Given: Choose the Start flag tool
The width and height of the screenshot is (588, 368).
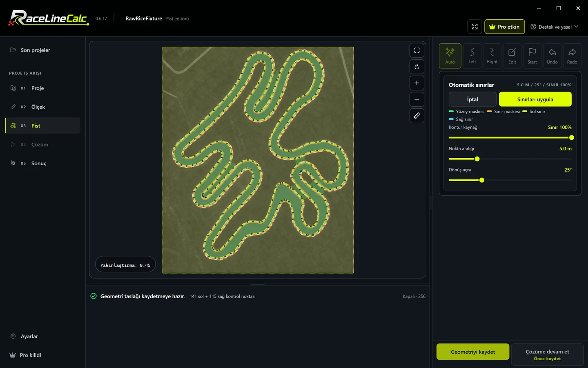Looking at the screenshot, I should pyautogui.click(x=532, y=56).
